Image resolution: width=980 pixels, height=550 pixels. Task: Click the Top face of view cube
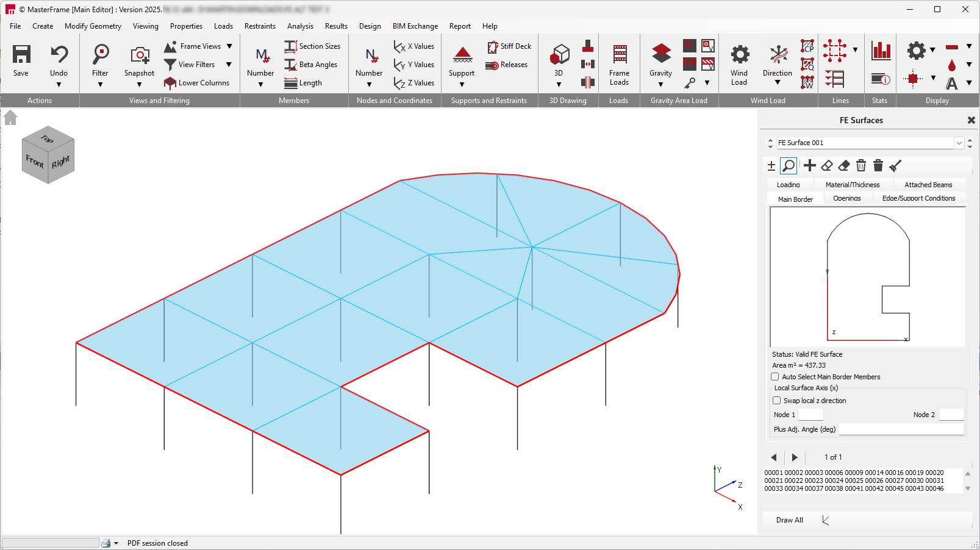pos(48,138)
